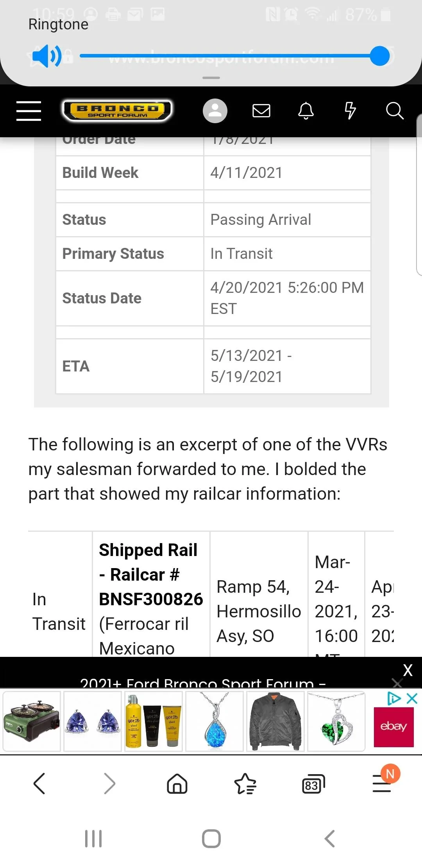
Task: Go to browser home page
Action: [x=177, y=784]
